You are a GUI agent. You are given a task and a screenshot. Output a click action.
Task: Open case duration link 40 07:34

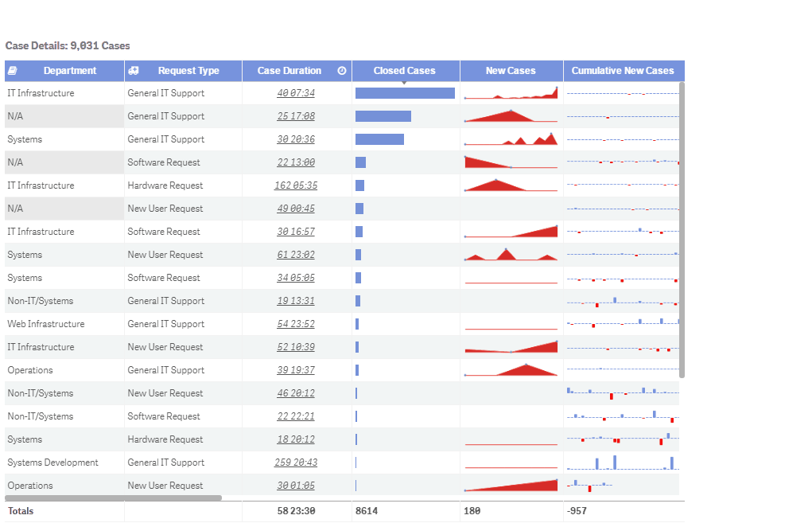[x=296, y=93]
